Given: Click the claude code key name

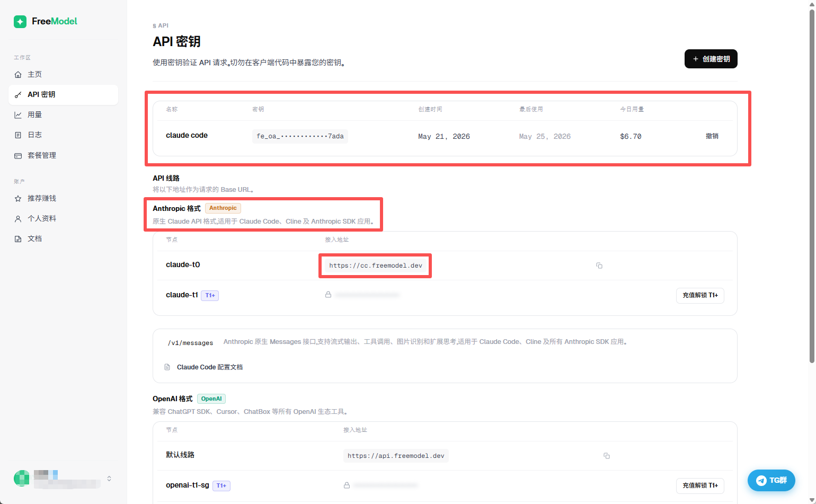Looking at the screenshot, I should [x=187, y=135].
